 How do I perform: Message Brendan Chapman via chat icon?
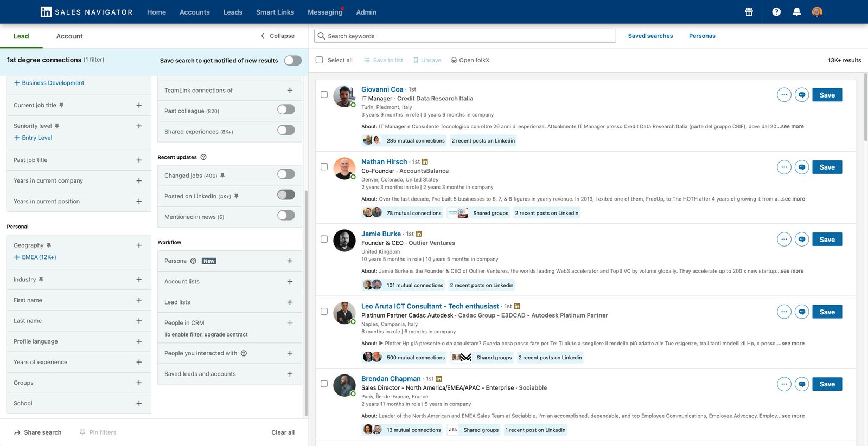click(x=802, y=384)
